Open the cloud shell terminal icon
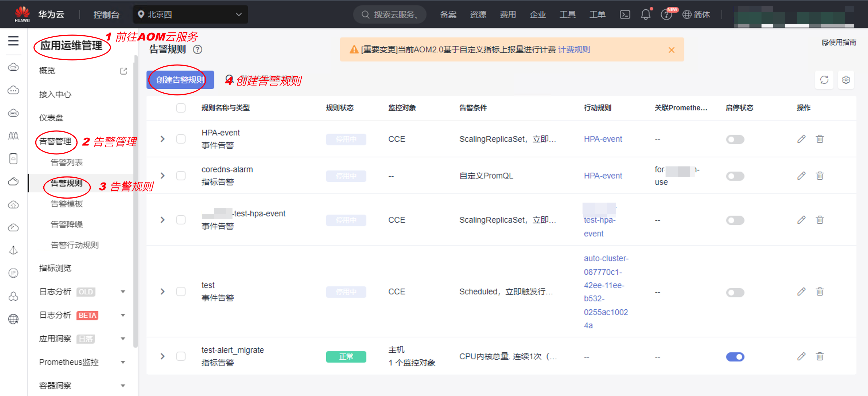Image resolution: width=868 pixels, height=396 pixels. [625, 14]
